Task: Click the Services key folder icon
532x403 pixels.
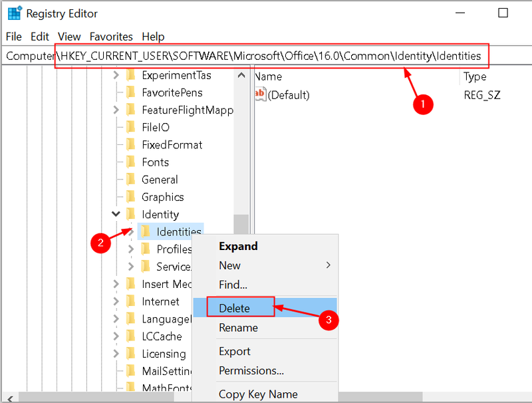Action: 146,267
